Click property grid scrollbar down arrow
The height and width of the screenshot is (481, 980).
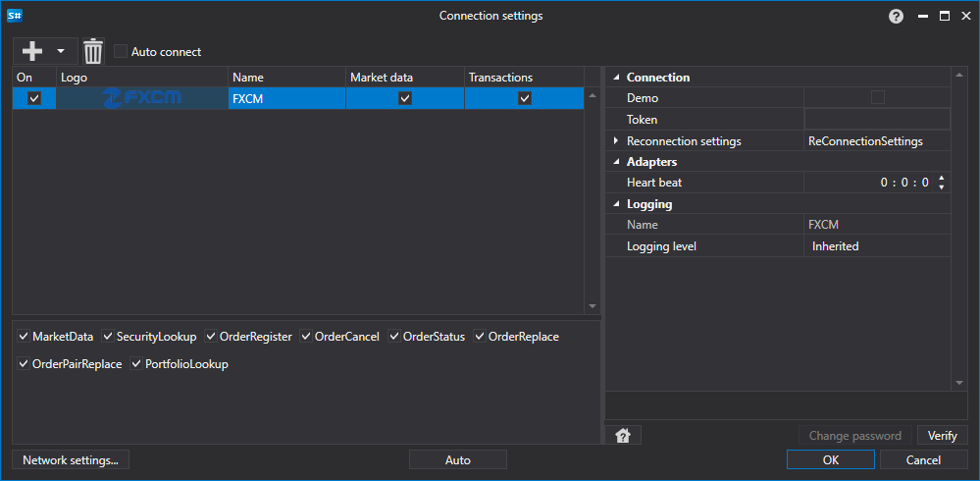(959, 382)
